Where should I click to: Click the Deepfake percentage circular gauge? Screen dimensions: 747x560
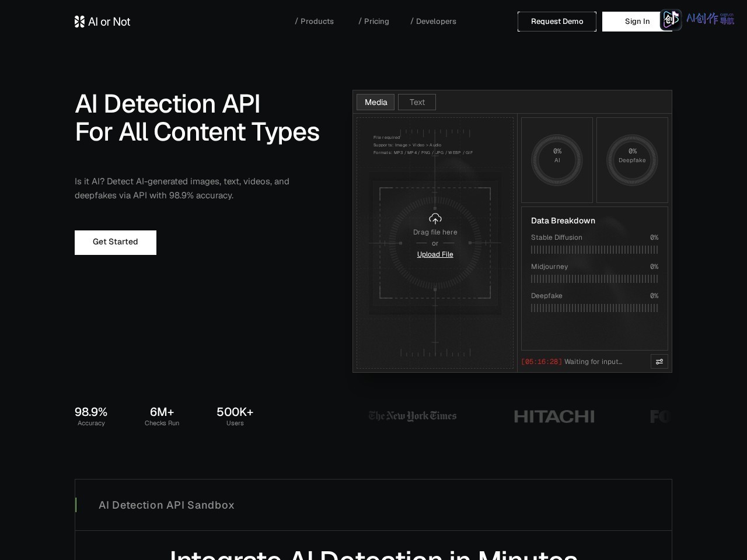tap(632, 160)
